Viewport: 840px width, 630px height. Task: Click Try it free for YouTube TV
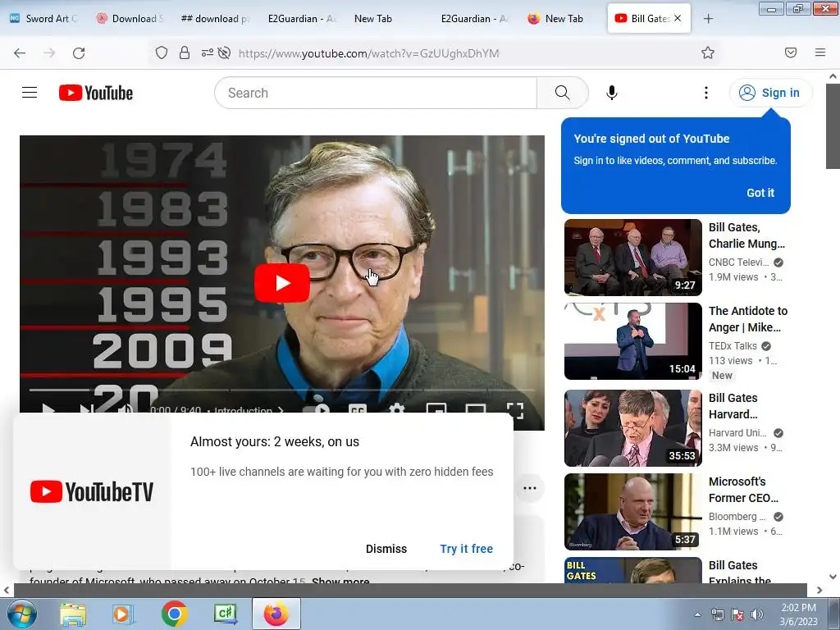(466, 549)
